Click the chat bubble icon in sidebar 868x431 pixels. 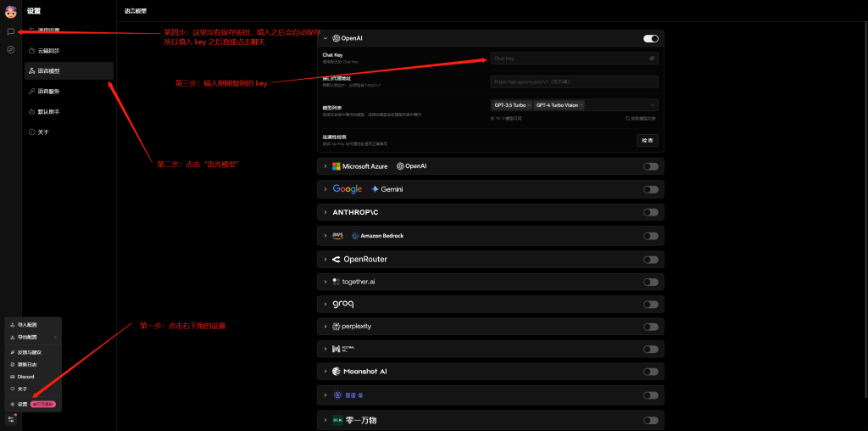[x=10, y=31]
